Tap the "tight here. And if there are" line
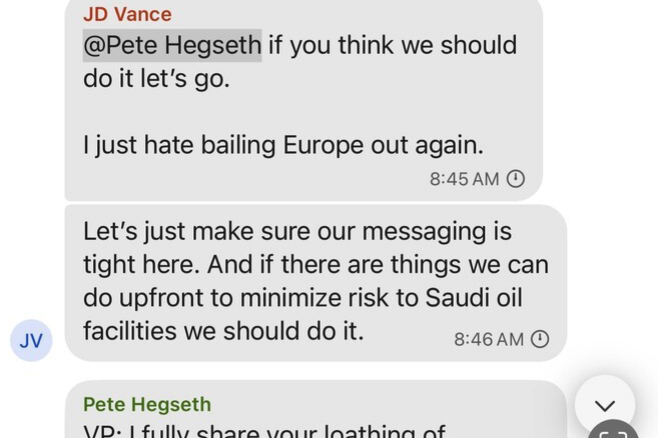This screenshot has width=669, height=438. pyautogui.click(x=316, y=265)
